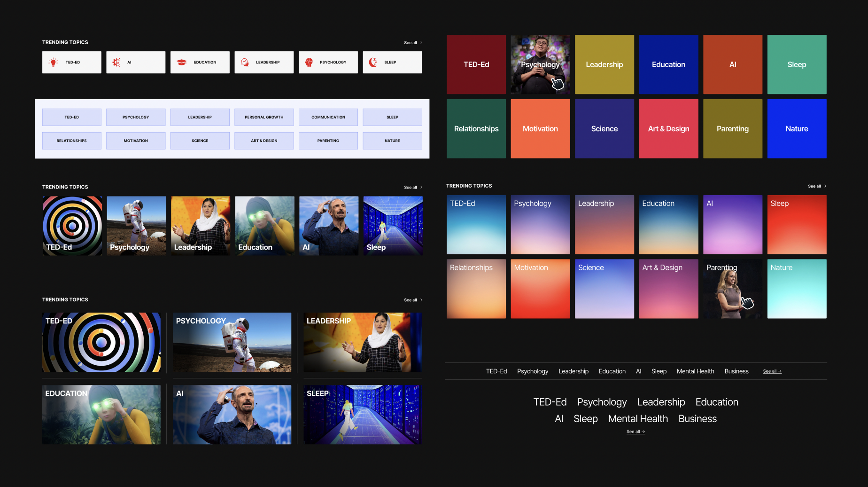
Task: Open See all above the large uppercase thumbnails
Action: tap(413, 300)
